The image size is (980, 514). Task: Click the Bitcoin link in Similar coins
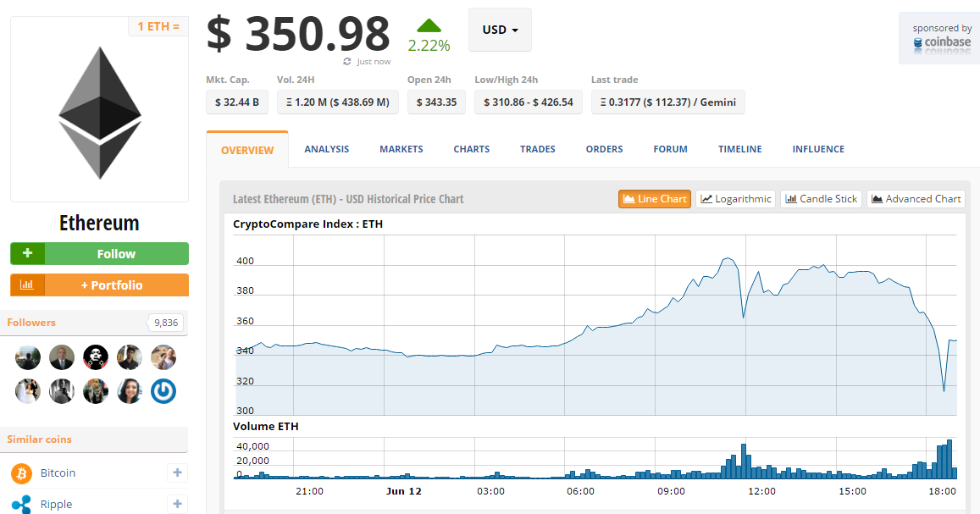click(x=58, y=473)
